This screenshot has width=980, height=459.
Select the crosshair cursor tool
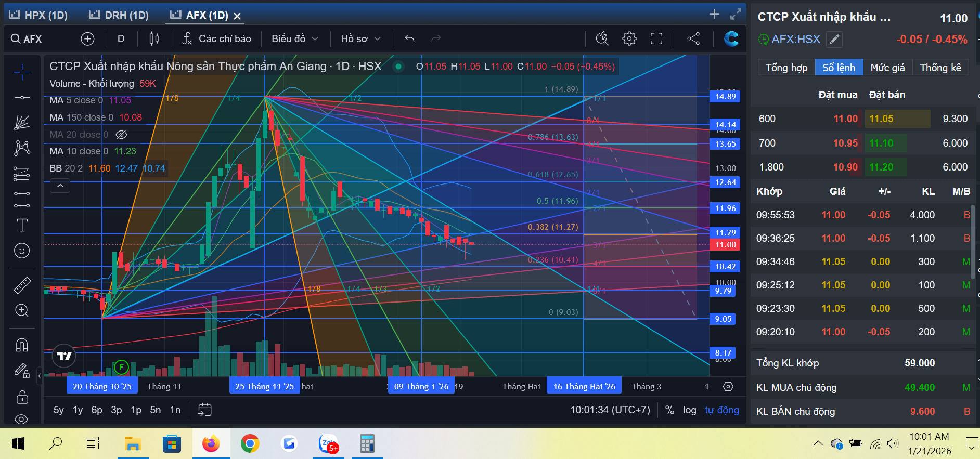point(22,72)
